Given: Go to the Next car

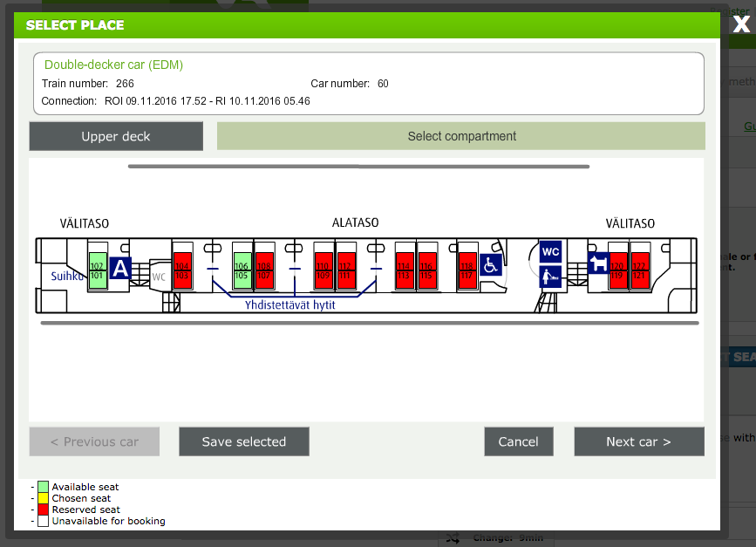Looking at the screenshot, I should coord(639,441).
